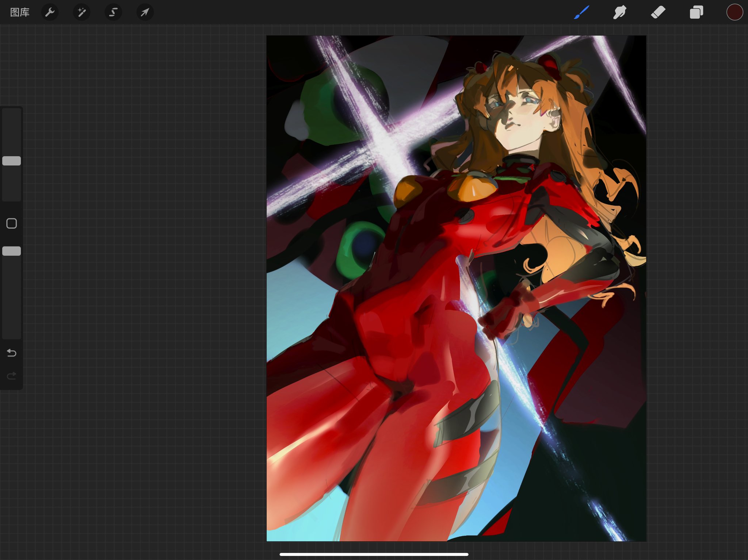Tap the white home indicator bar

374,554
